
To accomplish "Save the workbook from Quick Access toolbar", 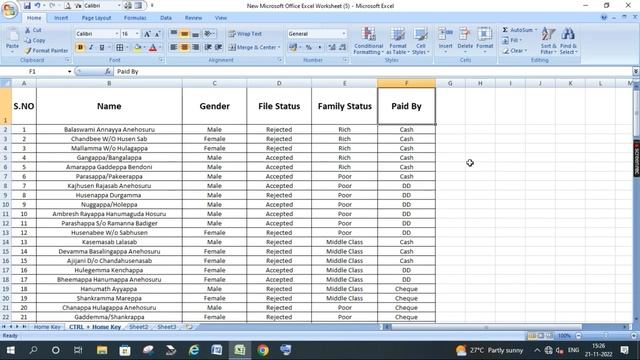I will [27, 6].
